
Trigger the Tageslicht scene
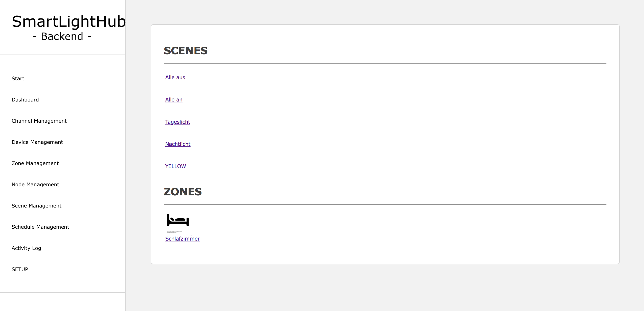[178, 122]
